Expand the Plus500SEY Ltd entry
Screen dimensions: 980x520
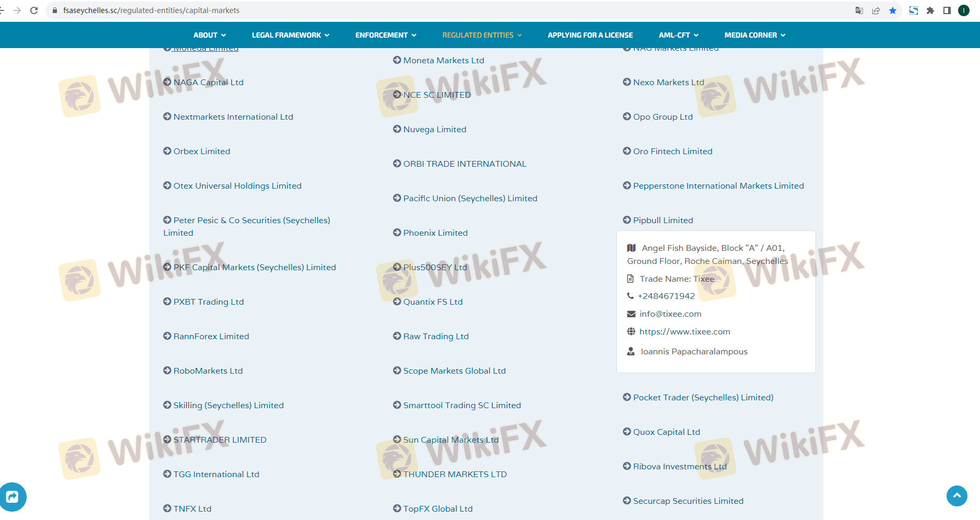coord(435,267)
